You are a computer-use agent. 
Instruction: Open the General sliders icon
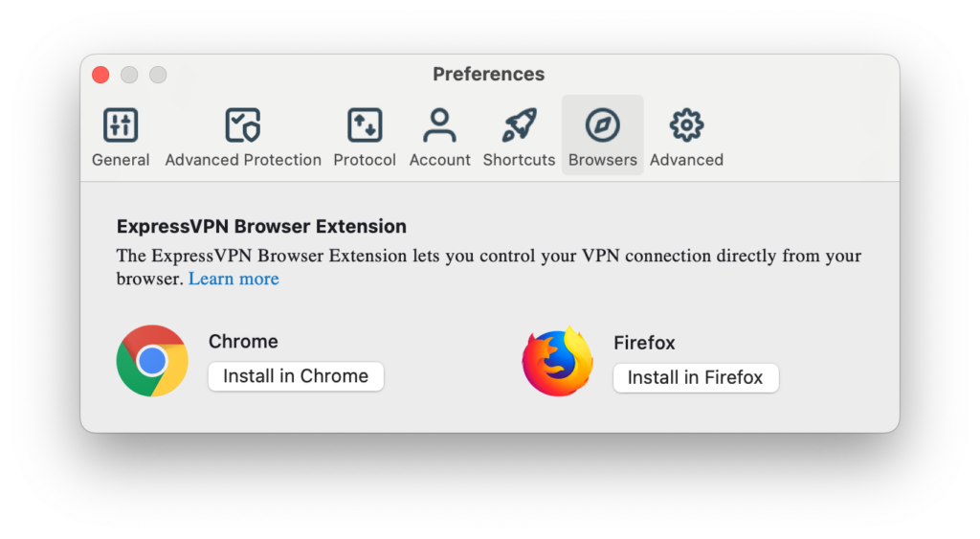tap(121, 125)
